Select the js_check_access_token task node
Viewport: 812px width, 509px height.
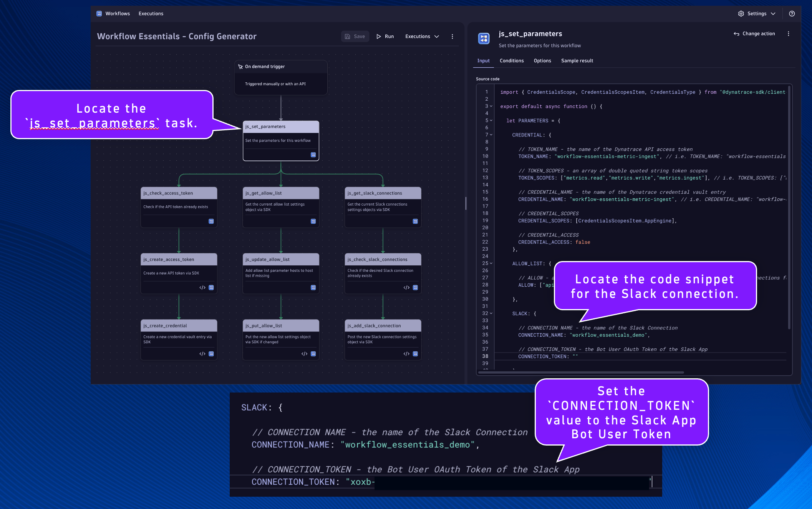point(179,207)
